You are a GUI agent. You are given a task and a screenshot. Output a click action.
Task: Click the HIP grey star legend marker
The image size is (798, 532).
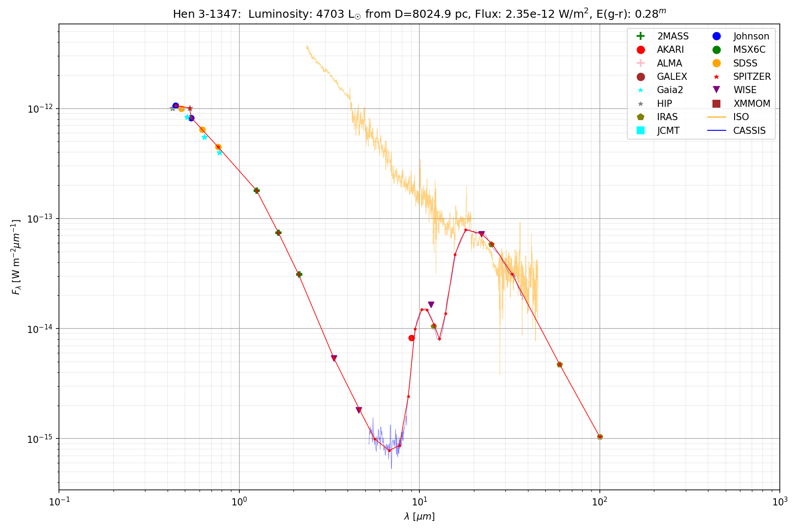point(640,104)
